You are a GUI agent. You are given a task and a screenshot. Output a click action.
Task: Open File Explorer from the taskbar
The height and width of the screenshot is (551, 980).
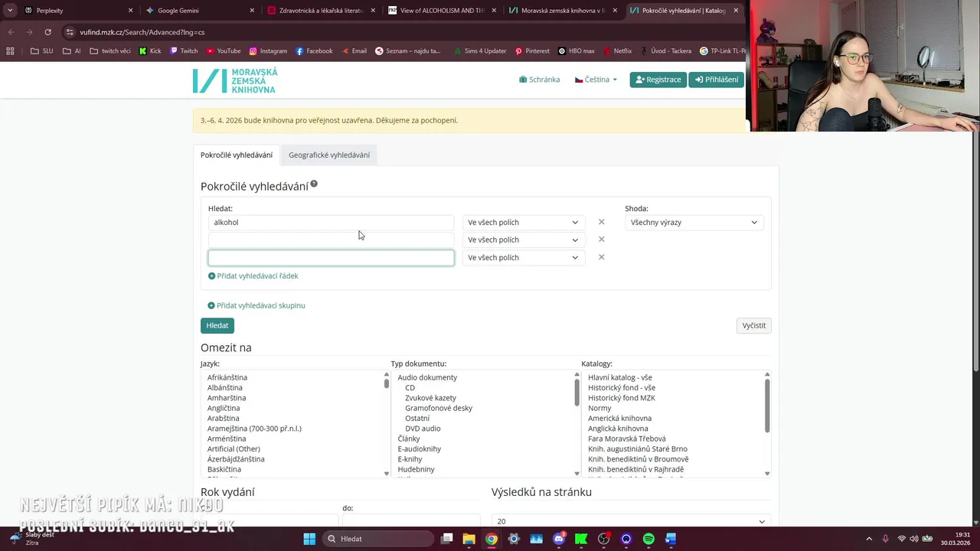click(x=469, y=539)
